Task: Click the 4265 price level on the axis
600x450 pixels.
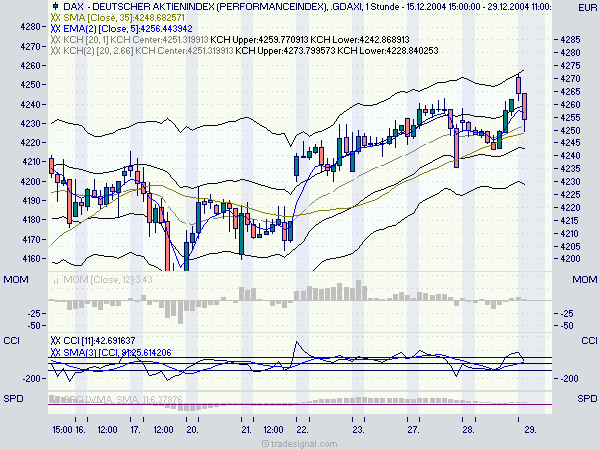Action: point(570,92)
